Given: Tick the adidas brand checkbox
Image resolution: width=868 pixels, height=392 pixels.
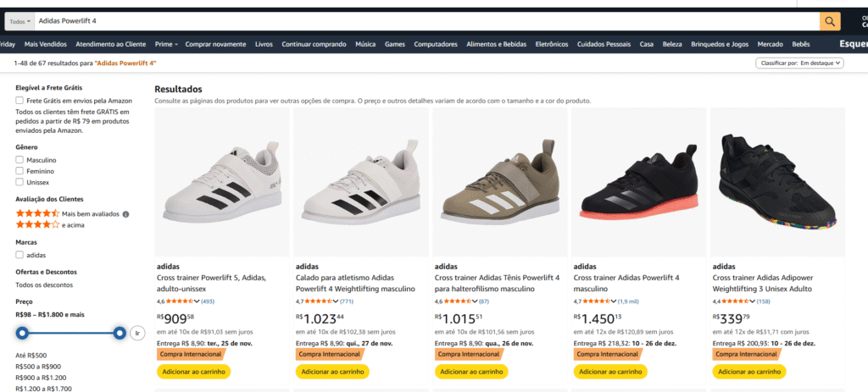Looking at the screenshot, I should pos(20,254).
